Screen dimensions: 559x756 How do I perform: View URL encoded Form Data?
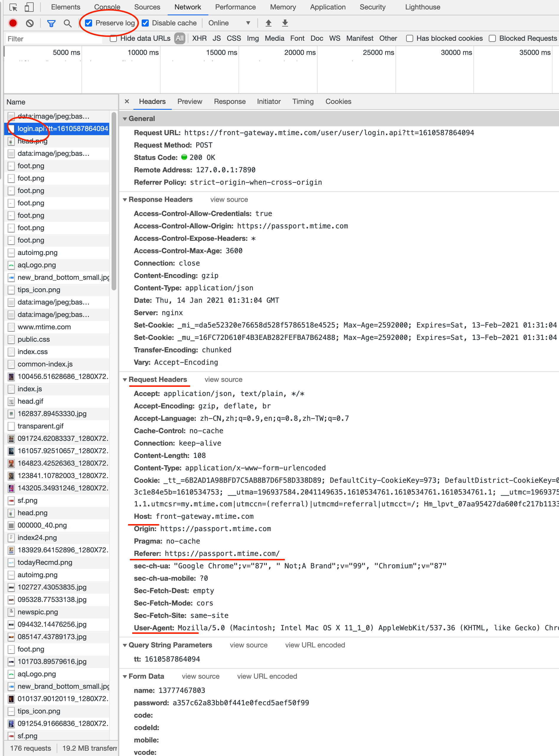[x=267, y=677]
